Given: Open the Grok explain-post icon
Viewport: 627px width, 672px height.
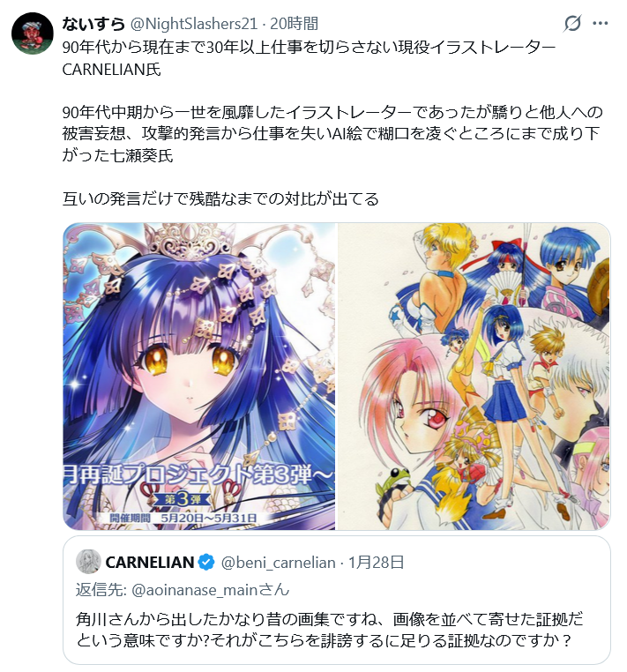Looking at the screenshot, I should tap(572, 24).
